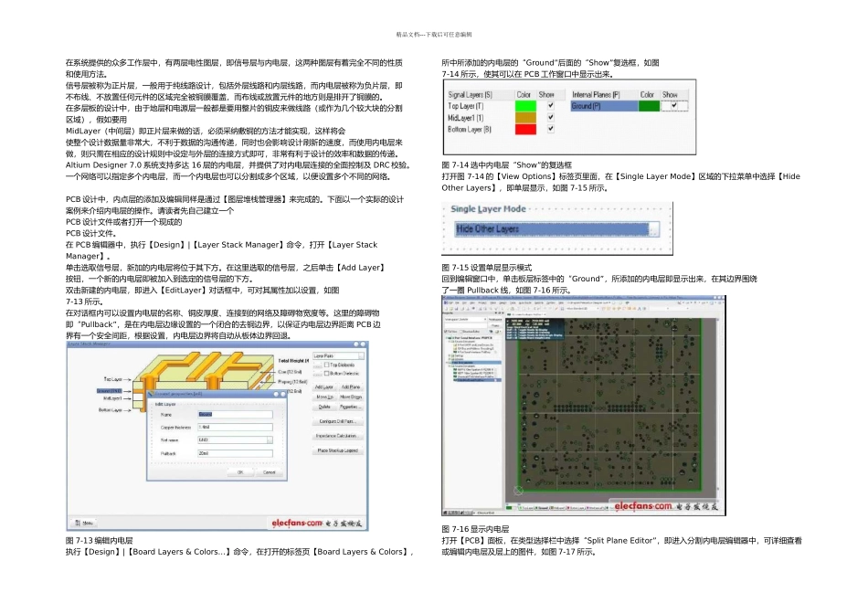Open Top Layer (T) green color swatch
Image resolution: width=868 pixels, height=614 pixels.
point(525,106)
